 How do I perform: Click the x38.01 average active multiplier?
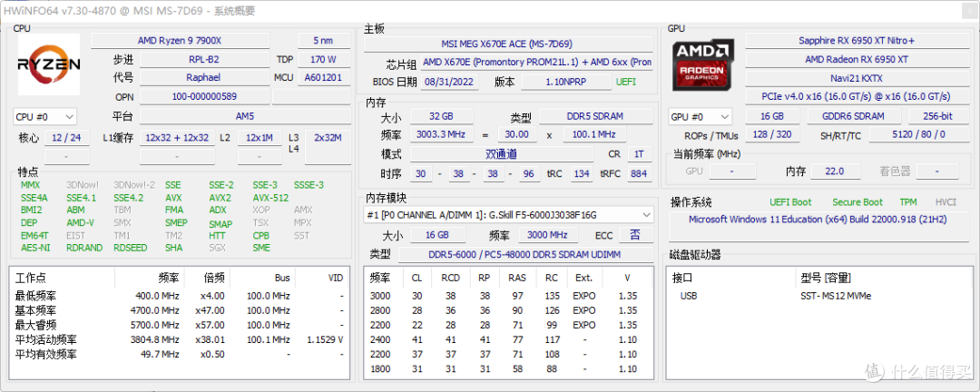(x=210, y=339)
